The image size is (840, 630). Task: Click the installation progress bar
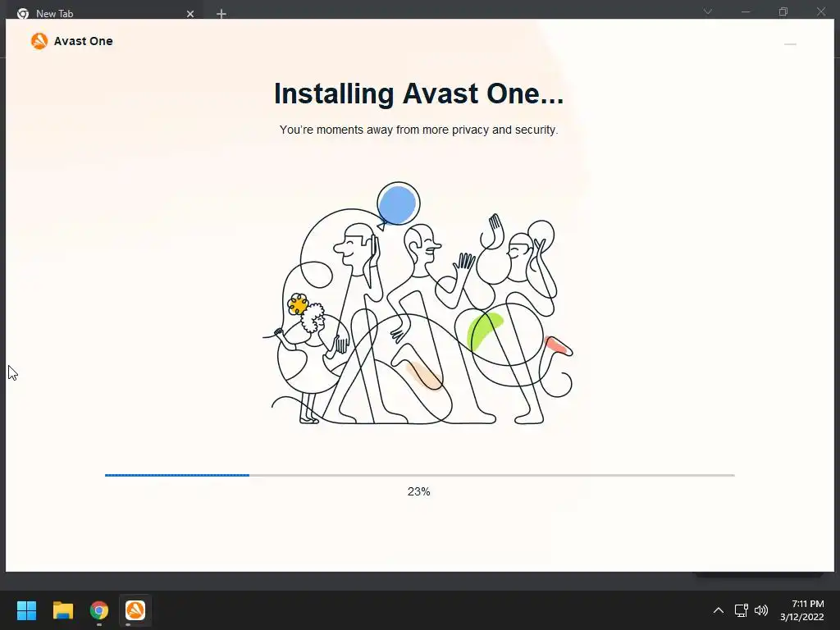pyautogui.click(x=419, y=475)
